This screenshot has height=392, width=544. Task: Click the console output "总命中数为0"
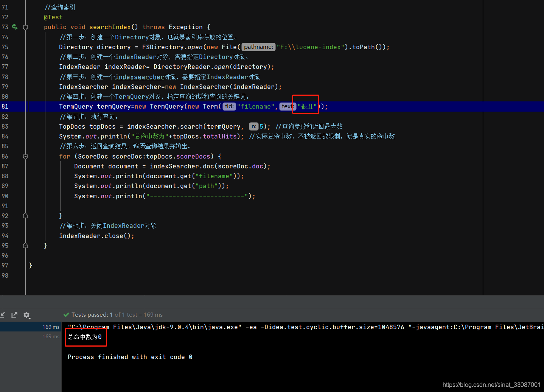point(85,337)
